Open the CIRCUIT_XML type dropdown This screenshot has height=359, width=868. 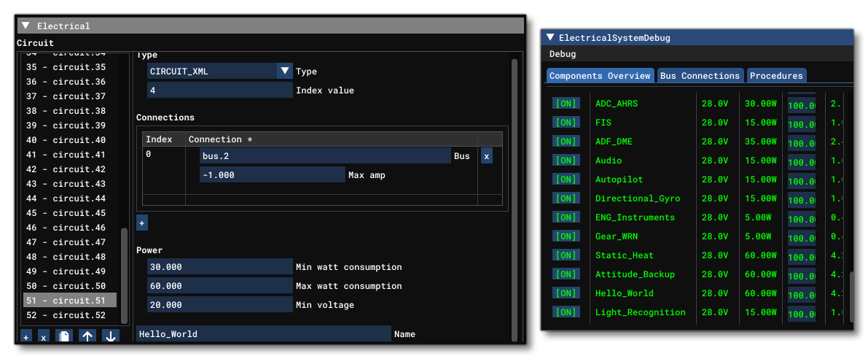click(284, 71)
